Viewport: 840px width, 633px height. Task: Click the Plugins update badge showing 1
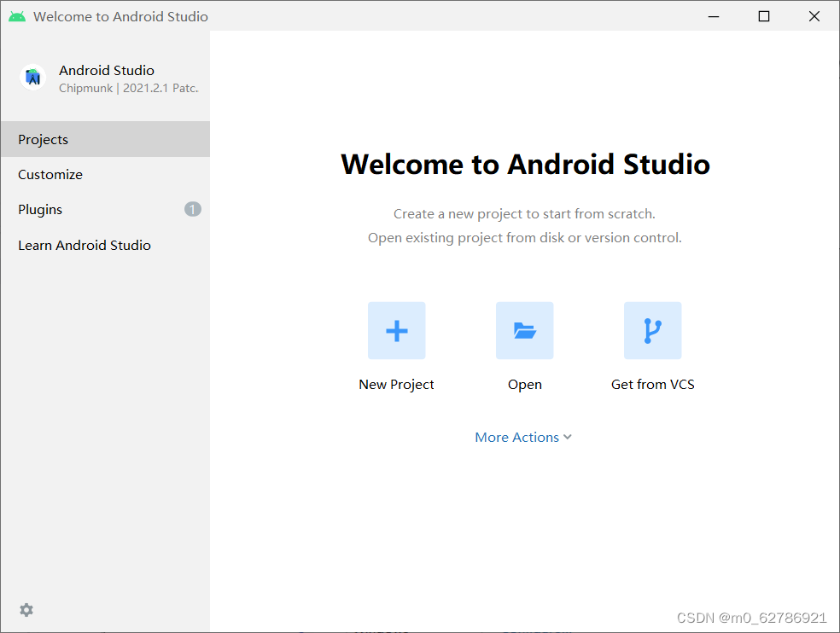coord(193,209)
